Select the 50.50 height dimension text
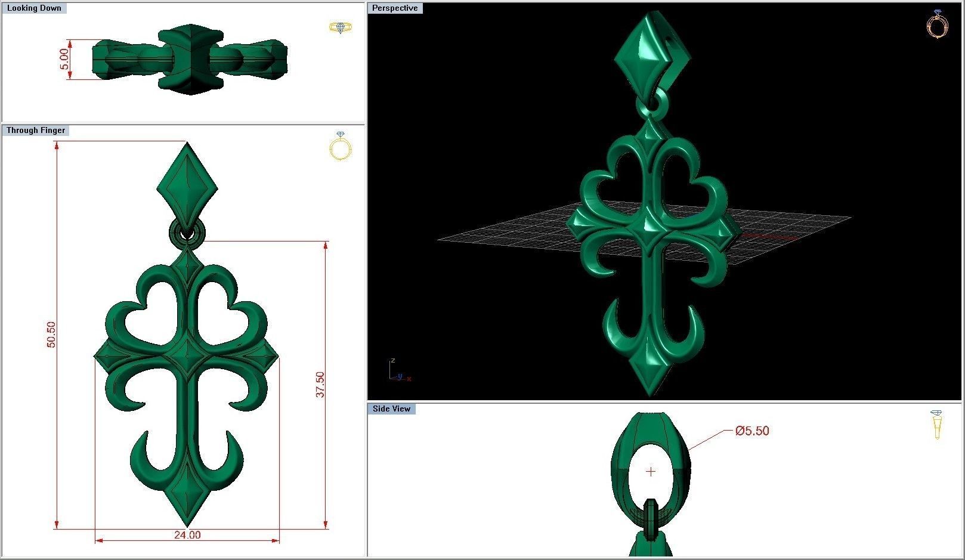 point(51,335)
